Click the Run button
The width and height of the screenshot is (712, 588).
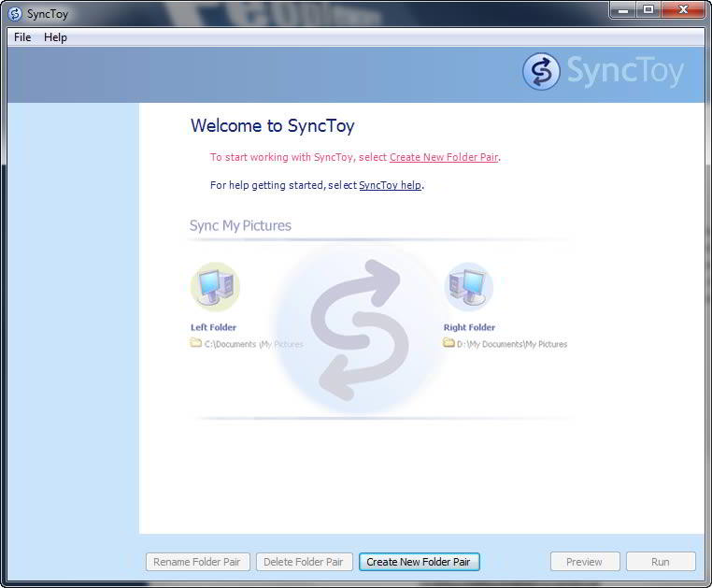(661, 562)
